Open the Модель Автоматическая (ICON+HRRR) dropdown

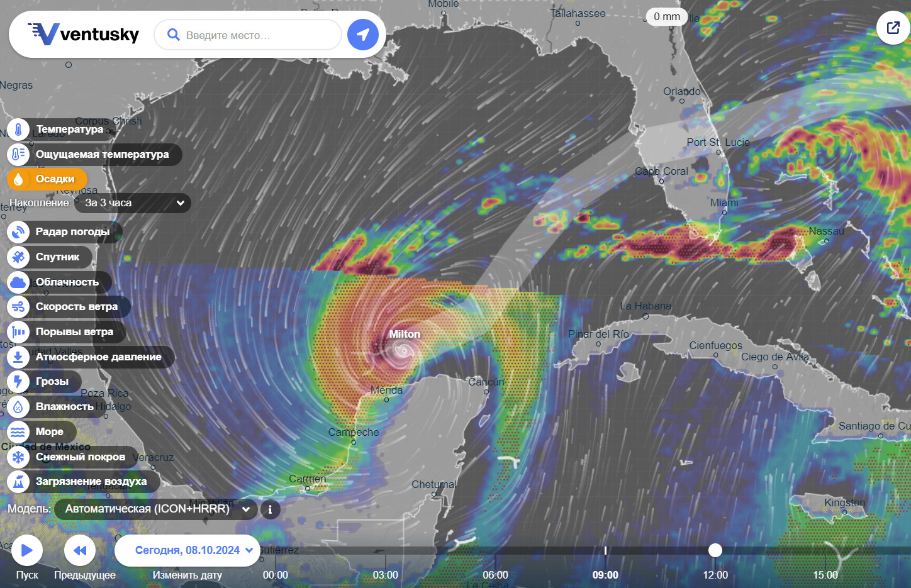click(x=156, y=509)
